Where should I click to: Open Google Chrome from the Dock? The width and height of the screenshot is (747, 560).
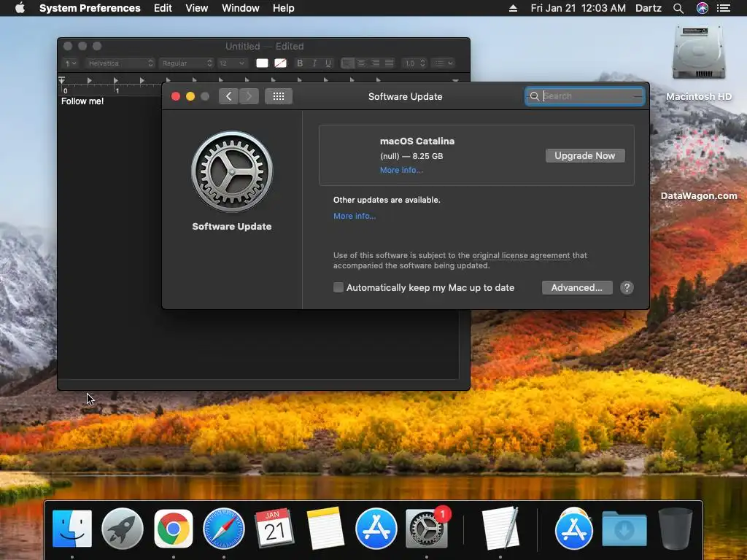pyautogui.click(x=174, y=529)
